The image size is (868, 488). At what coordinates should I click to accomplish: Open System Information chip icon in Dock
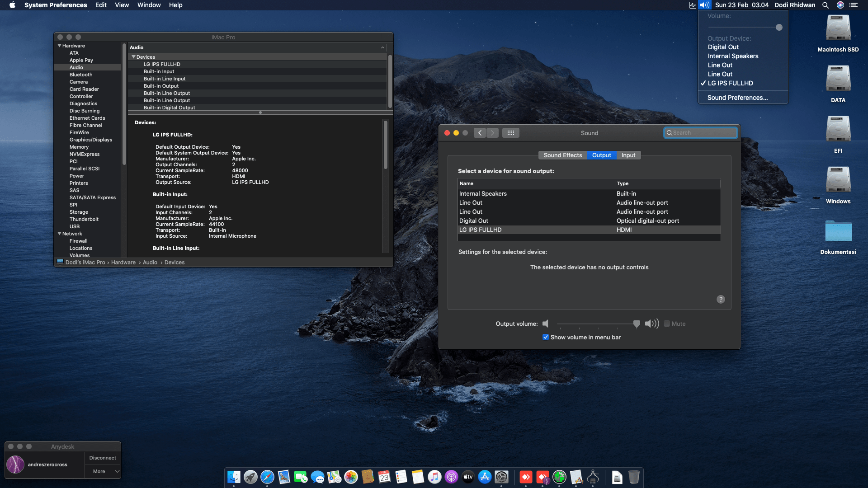point(593,477)
